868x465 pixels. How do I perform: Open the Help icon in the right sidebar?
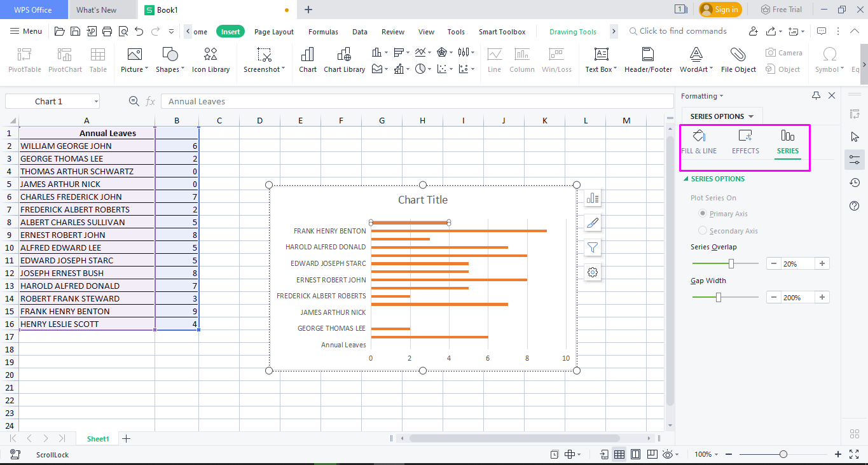[854, 205]
